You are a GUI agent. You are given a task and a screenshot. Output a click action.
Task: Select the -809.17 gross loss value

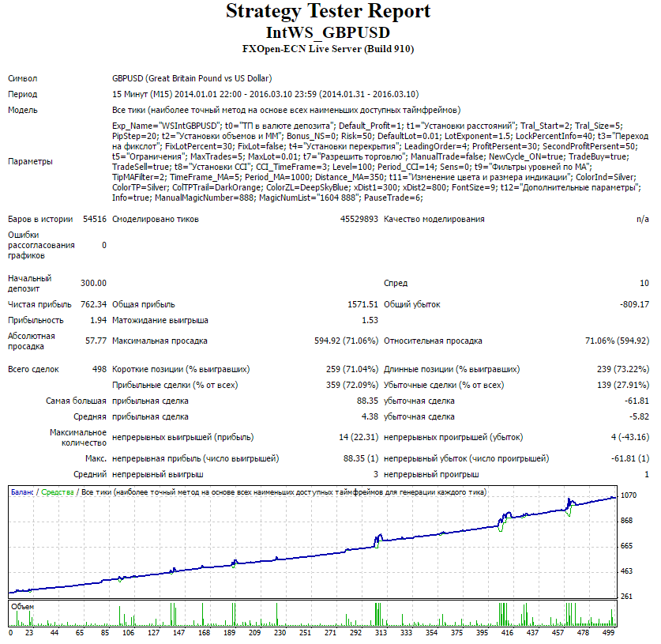click(x=634, y=304)
